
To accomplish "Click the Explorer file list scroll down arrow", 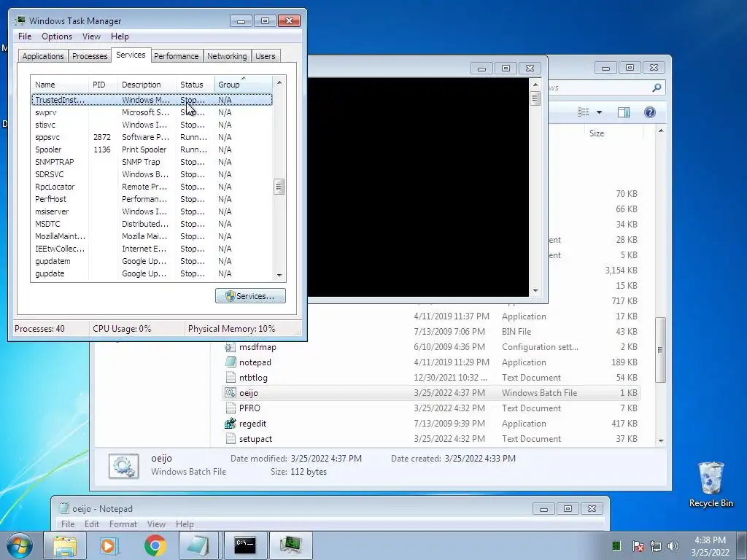I will click(661, 440).
